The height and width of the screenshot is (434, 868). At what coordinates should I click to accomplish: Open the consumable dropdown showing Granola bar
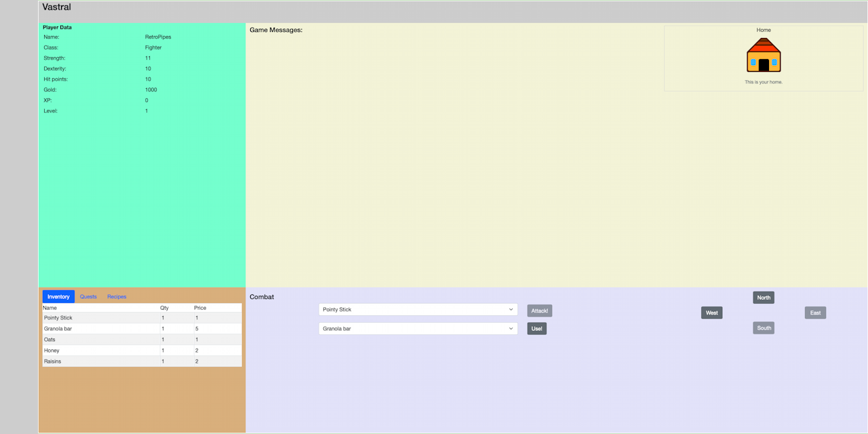point(418,328)
